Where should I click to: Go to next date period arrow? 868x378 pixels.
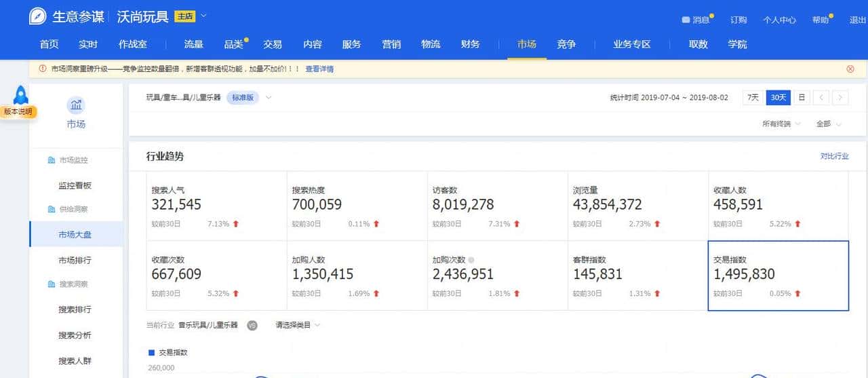tap(841, 98)
